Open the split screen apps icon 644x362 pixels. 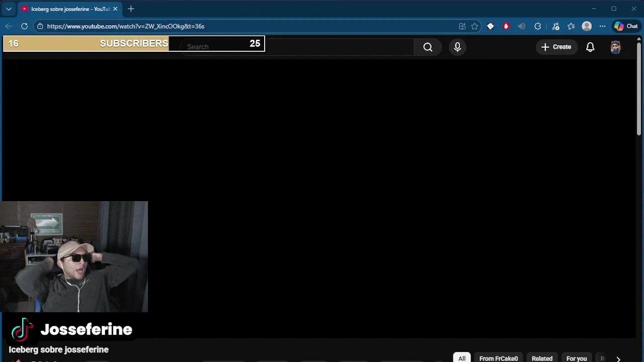[x=462, y=26]
